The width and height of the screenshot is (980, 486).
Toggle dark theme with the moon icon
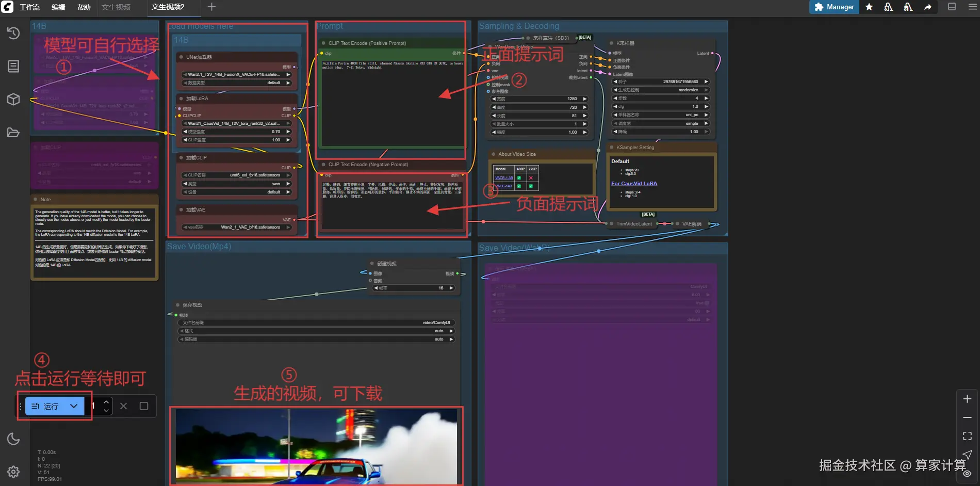[x=13, y=439]
